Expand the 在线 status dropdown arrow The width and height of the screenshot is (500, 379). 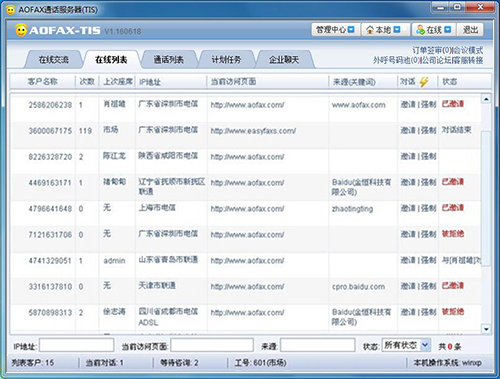448,30
